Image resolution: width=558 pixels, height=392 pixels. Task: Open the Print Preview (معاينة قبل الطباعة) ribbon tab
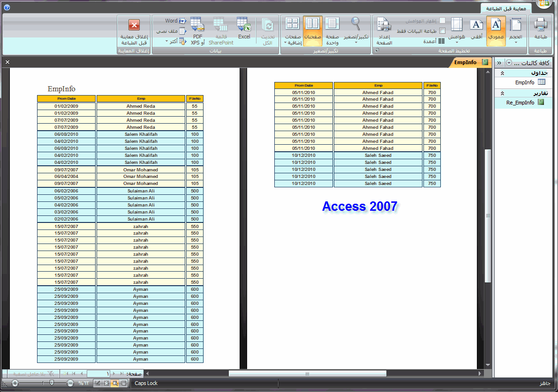(x=505, y=8)
